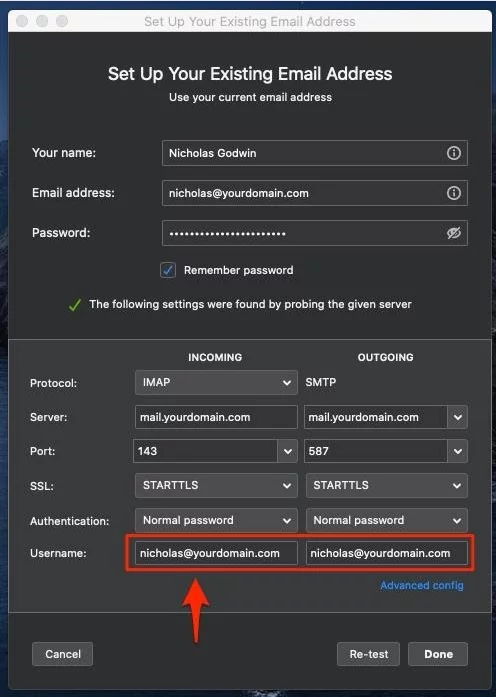Viewport: 496px width, 697px height.
Task: Click the OUTGOING column header
Action: [385, 357]
